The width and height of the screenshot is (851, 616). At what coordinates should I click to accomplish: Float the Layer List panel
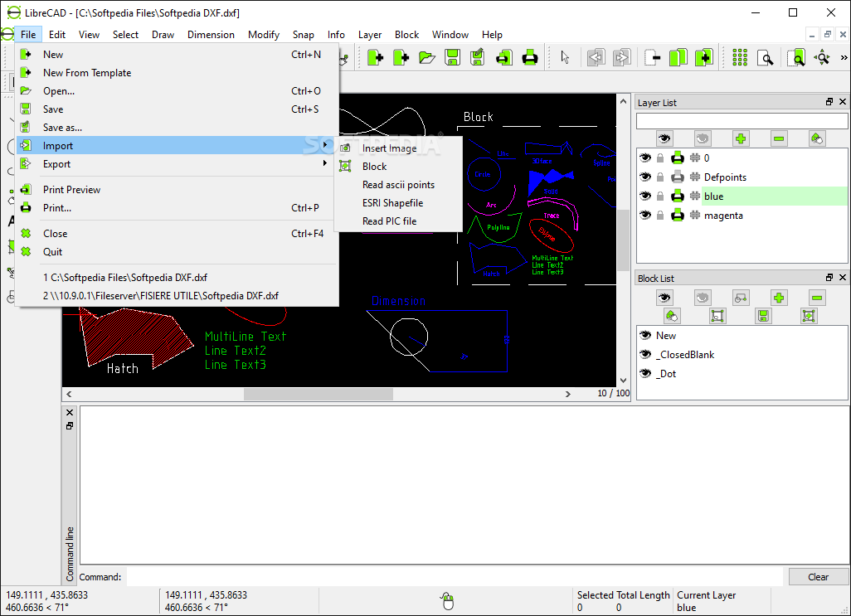[829, 102]
